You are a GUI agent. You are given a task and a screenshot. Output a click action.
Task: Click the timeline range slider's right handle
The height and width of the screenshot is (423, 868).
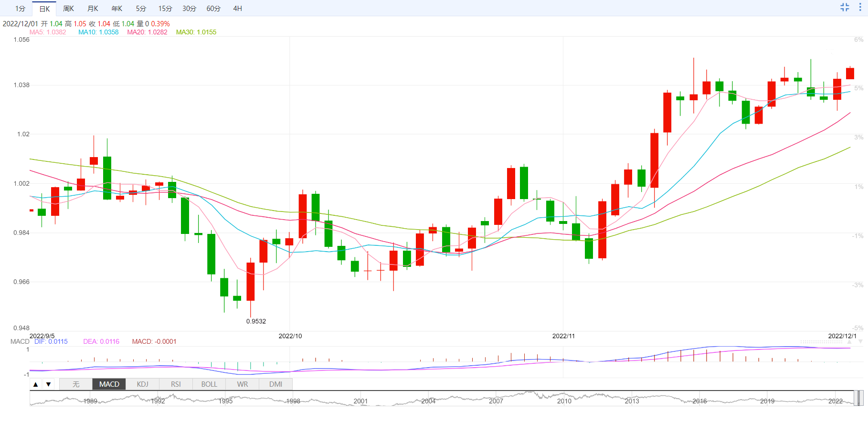click(862, 398)
